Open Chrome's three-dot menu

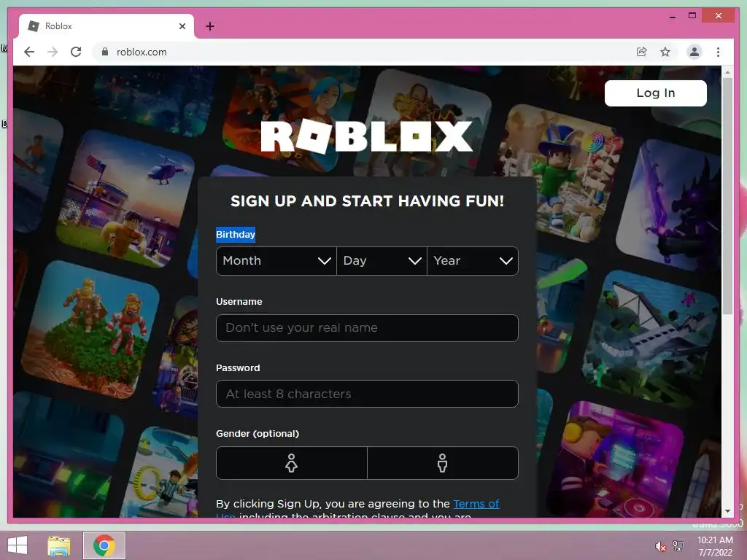718,52
